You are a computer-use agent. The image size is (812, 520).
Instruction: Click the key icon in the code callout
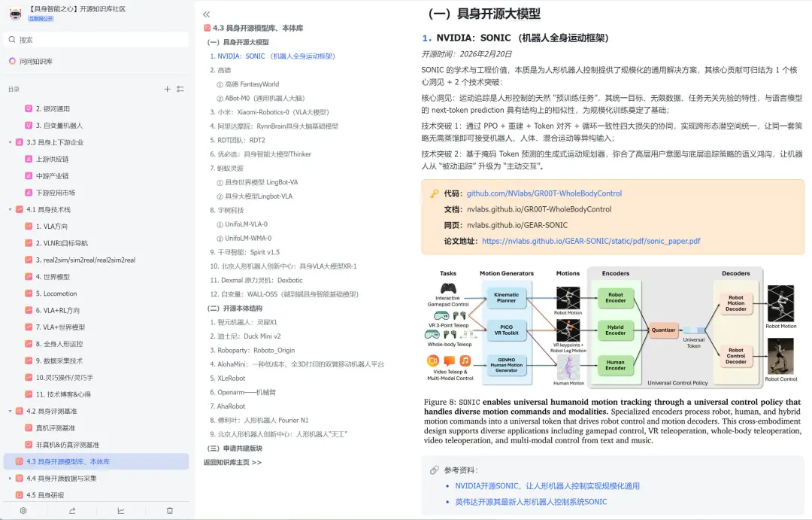pyautogui.click(x=435, y=193)
